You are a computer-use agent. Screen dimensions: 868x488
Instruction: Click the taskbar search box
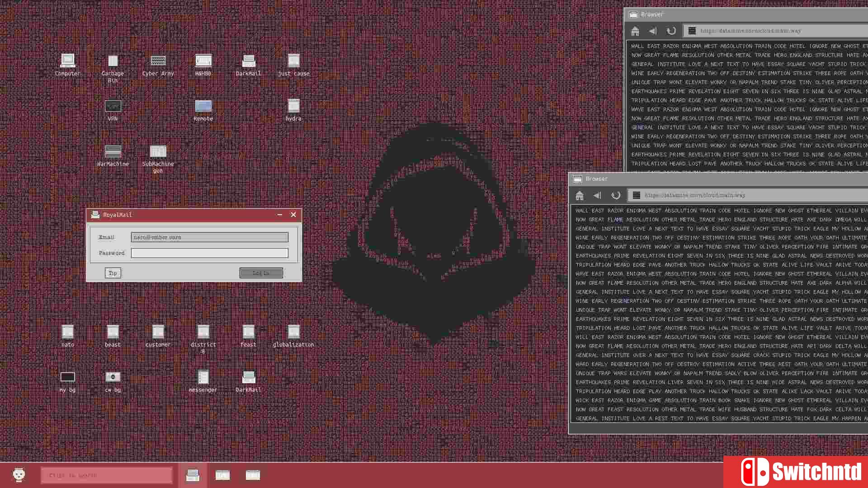107,475
